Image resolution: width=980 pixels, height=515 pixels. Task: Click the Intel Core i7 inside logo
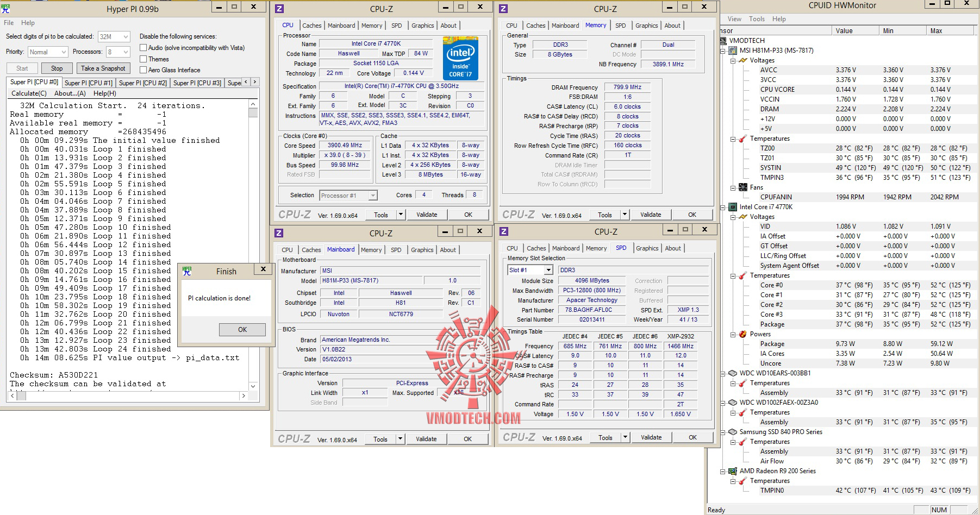coord(460,58)
